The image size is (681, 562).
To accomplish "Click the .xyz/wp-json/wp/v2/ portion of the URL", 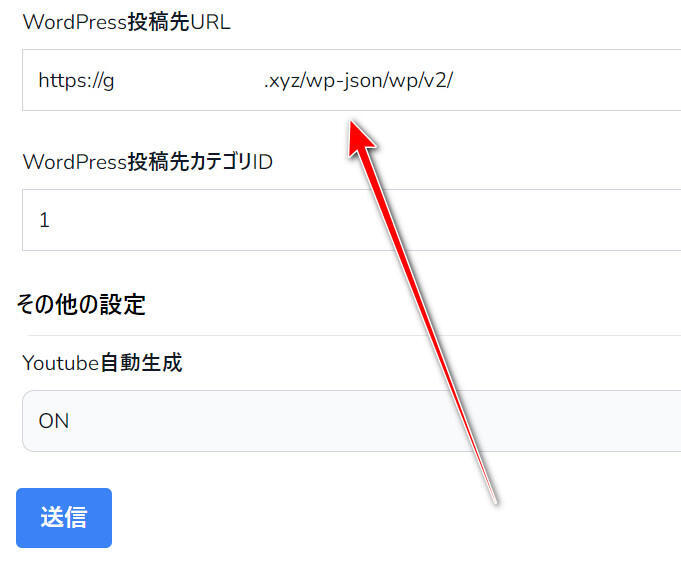I will [x=358, y=81].
